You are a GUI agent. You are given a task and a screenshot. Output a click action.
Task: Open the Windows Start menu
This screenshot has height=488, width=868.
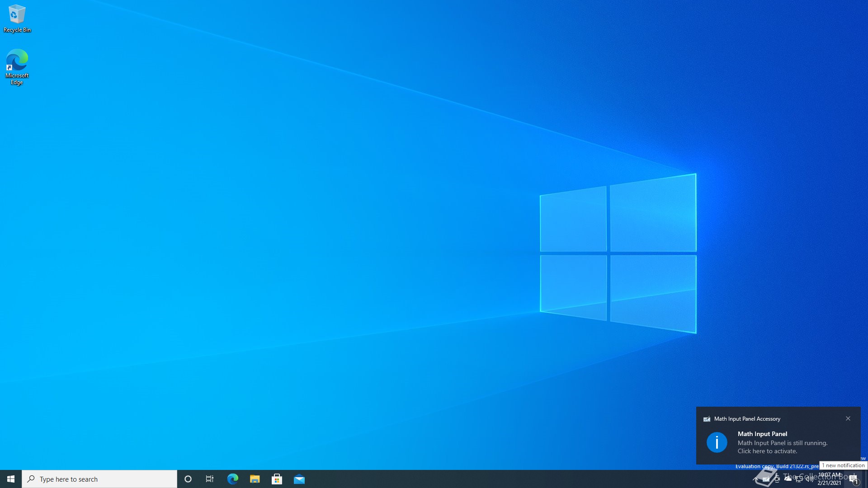coord(11,479)
